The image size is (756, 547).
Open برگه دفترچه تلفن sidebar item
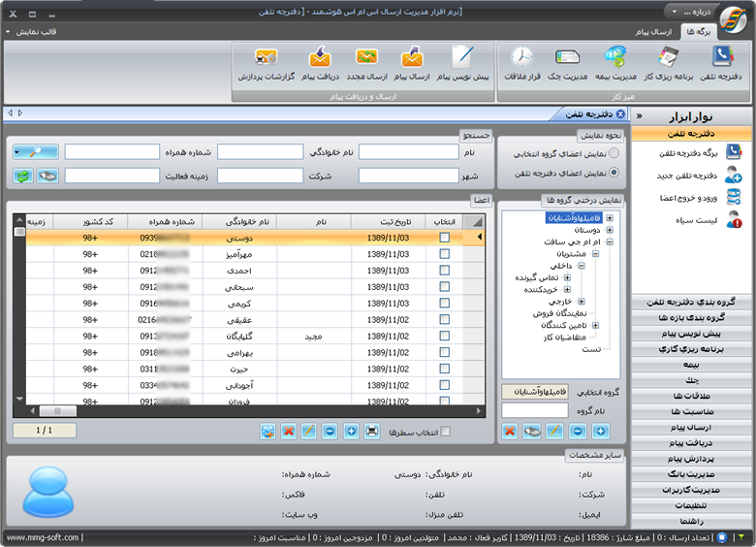click(701, 153)
